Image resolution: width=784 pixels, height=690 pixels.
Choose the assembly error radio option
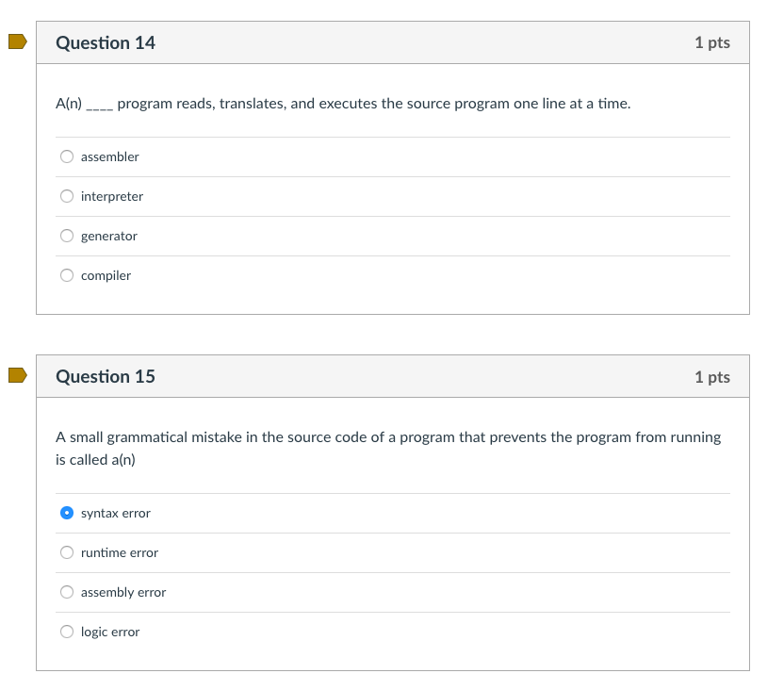(67, 592)
